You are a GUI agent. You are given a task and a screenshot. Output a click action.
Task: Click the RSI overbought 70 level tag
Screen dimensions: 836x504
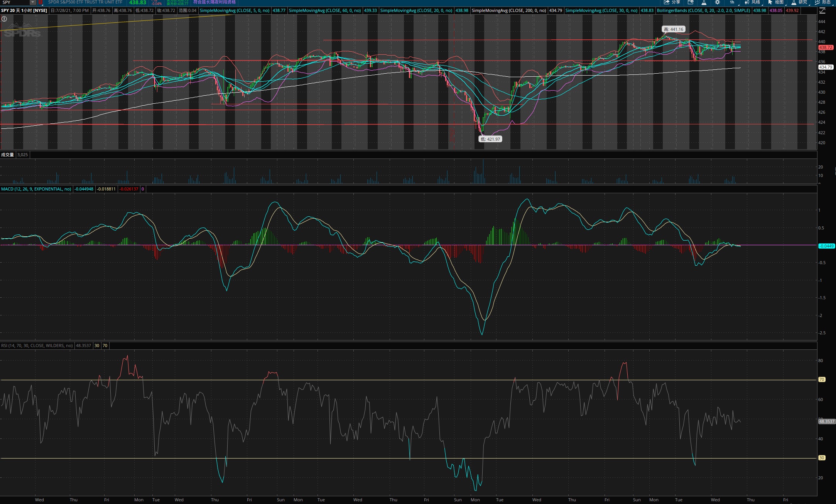pos(822,379)
